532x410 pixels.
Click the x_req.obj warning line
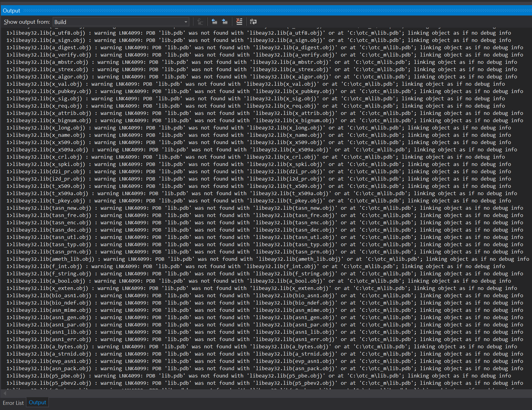tap(256, 106)
